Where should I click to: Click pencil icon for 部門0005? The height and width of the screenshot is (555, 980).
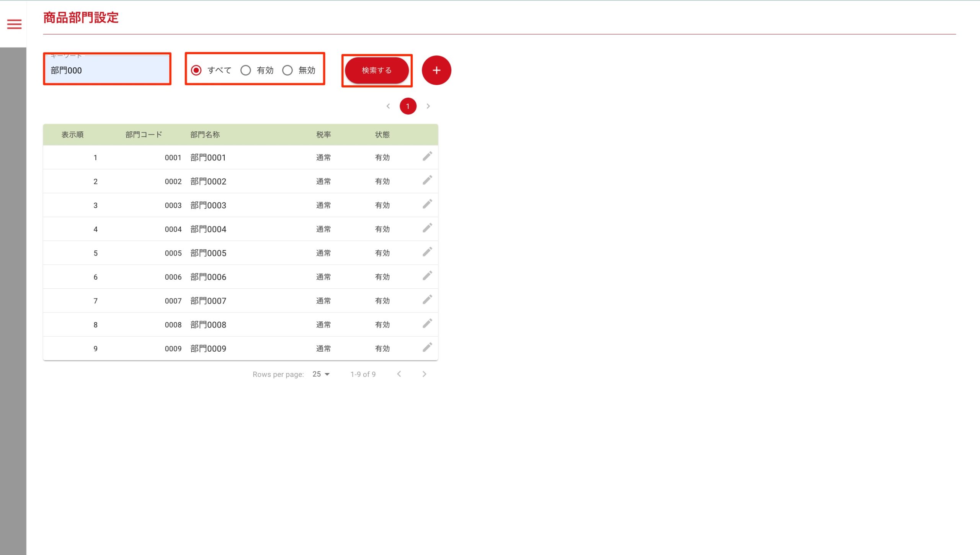coord(427,252)
